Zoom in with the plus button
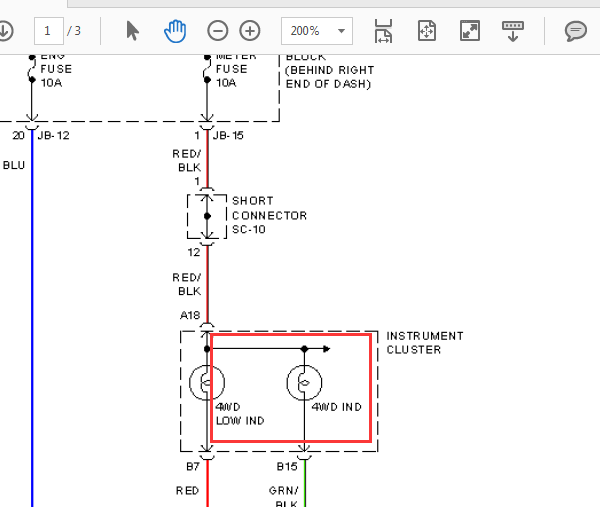Viewport: 600px width, 507px height. [250, 31]
